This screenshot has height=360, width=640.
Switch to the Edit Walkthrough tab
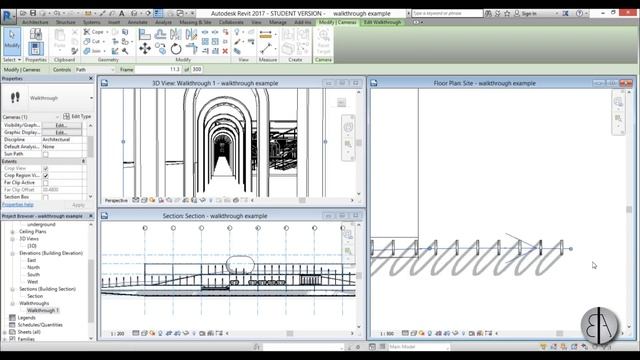382,22
